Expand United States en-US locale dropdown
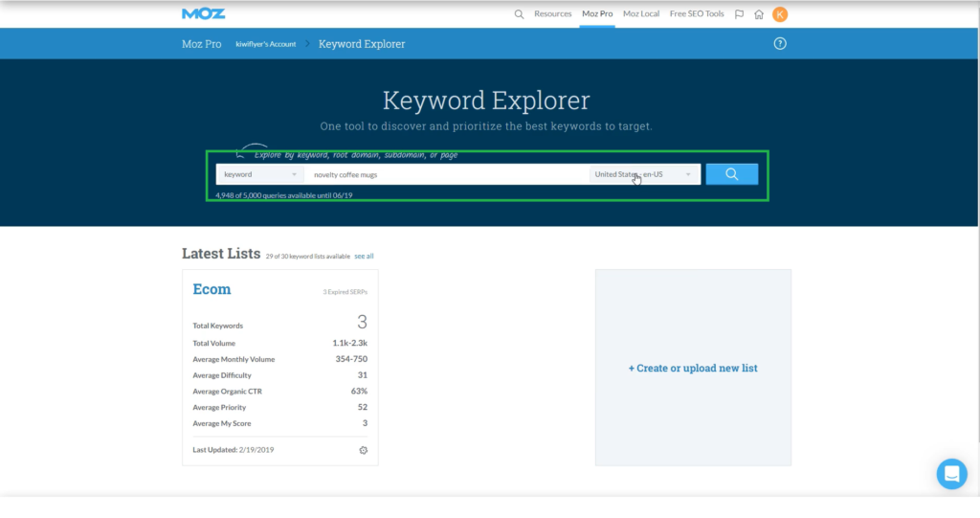 coord(643,174)
